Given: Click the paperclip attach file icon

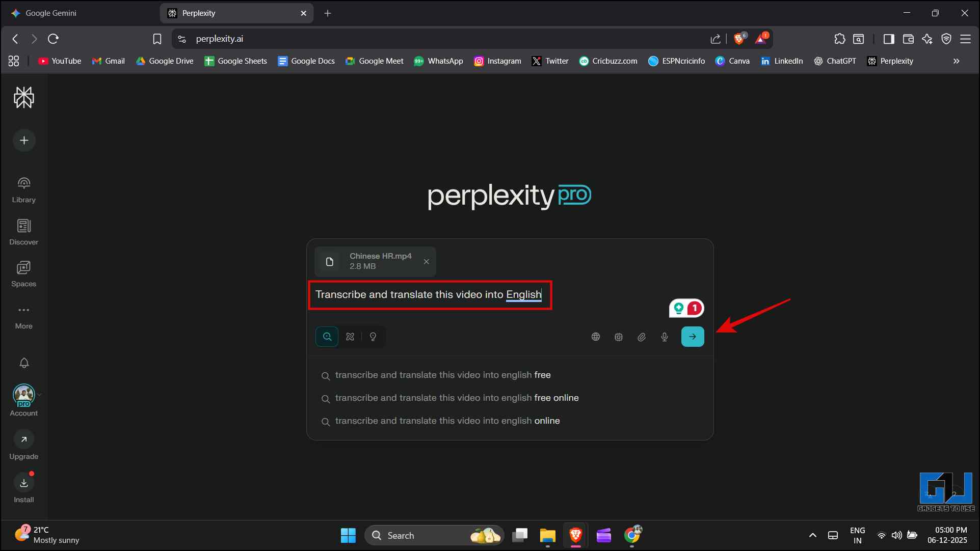Looking at the screenshot, I should click(641, 337).
